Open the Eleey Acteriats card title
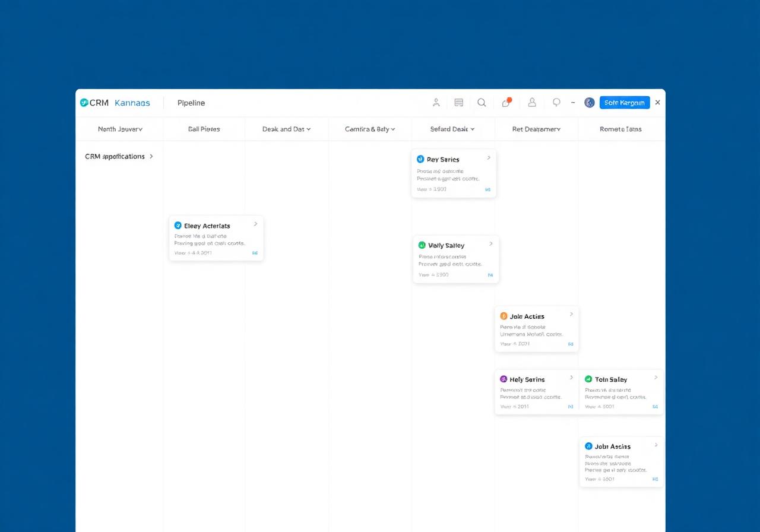Viewport: 760px width, 532px height. pos(207,226)
